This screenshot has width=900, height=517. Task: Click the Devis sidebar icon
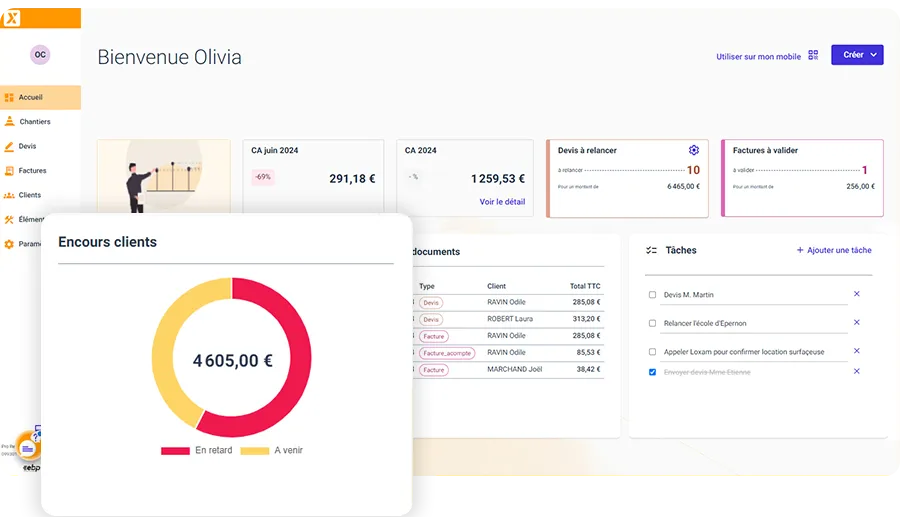(9, 146)
